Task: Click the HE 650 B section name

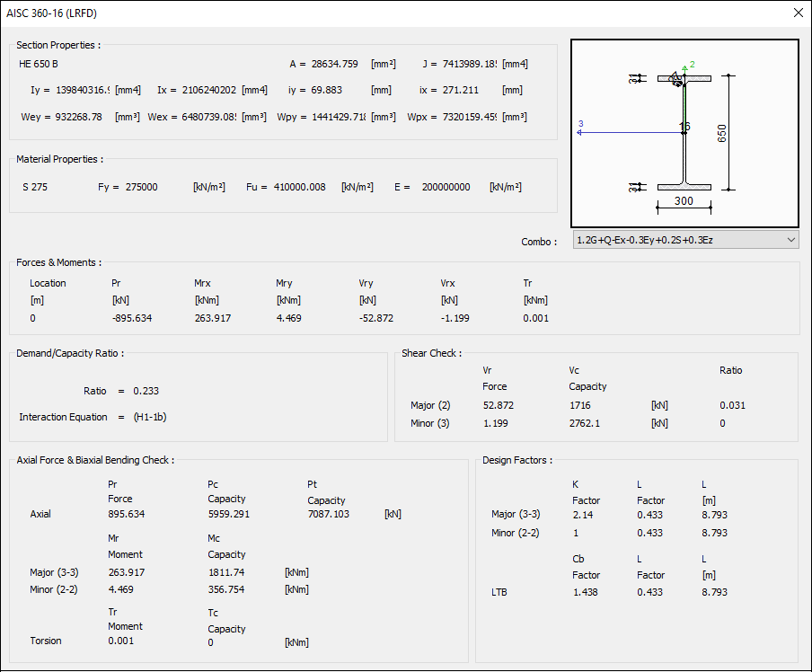Action: [x=39, y=64]
